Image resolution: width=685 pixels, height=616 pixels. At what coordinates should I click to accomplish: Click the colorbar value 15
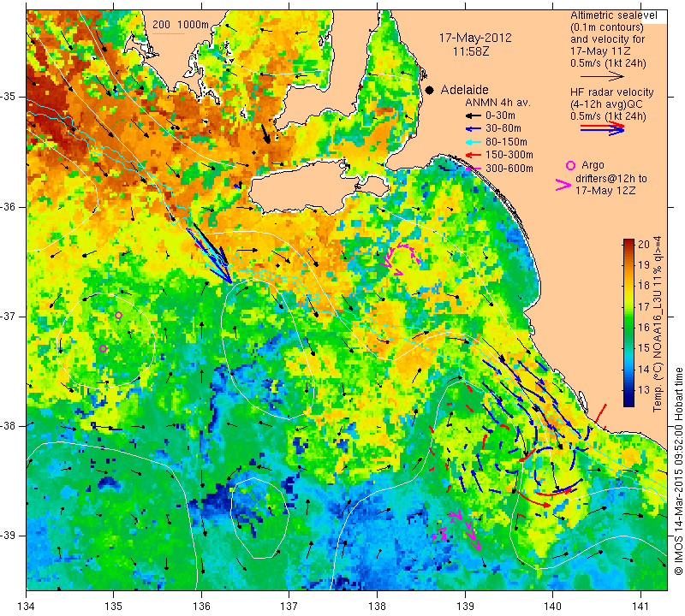[x=644, y=348]
